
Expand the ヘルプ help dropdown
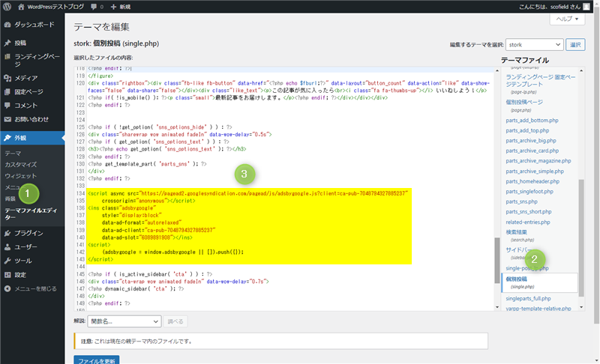pyautogui.click(x=567, y=19)
